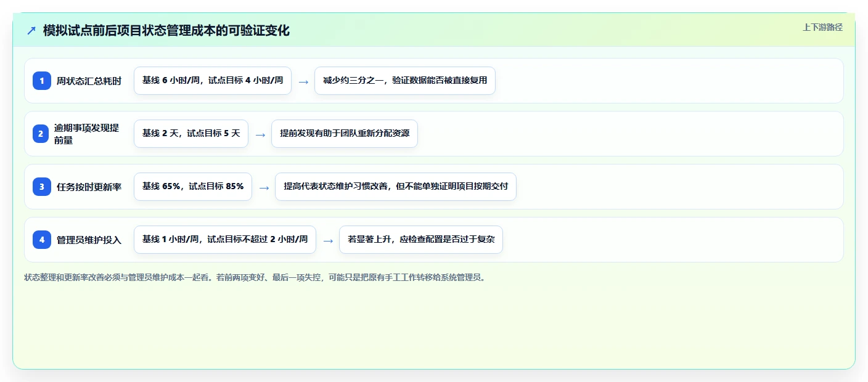Viewport: 868px width, 382px height.
Task: Click the arrow in the 任务按时更新率 row
Action: [x=263, y=187]
